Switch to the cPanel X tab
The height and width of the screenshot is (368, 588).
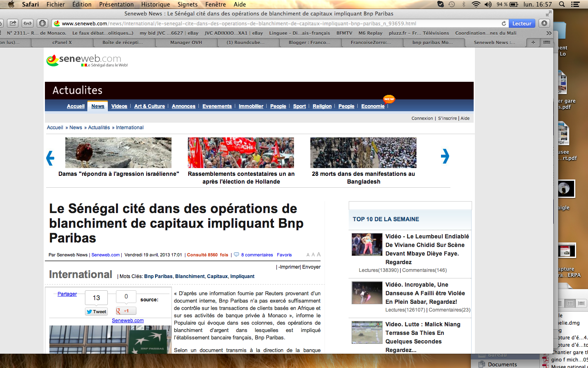click(62, 43)
